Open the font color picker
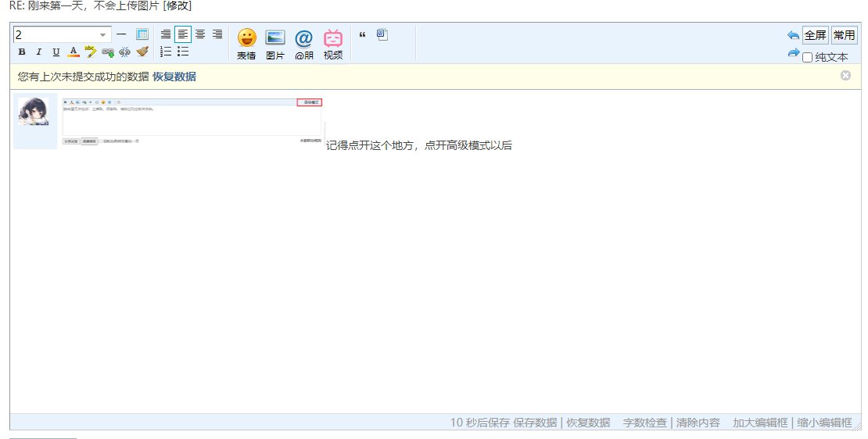The width and height of the screenshot is (868, 439). click(x=74, y=52)
